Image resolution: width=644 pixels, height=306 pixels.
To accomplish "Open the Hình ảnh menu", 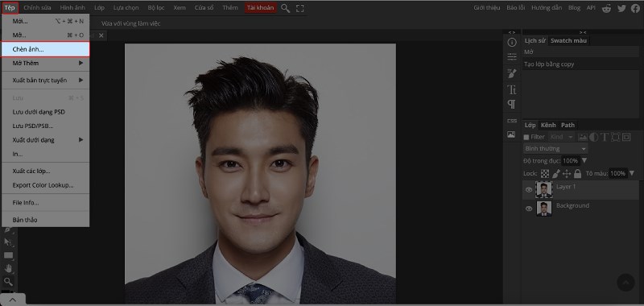I will point(72,7).
